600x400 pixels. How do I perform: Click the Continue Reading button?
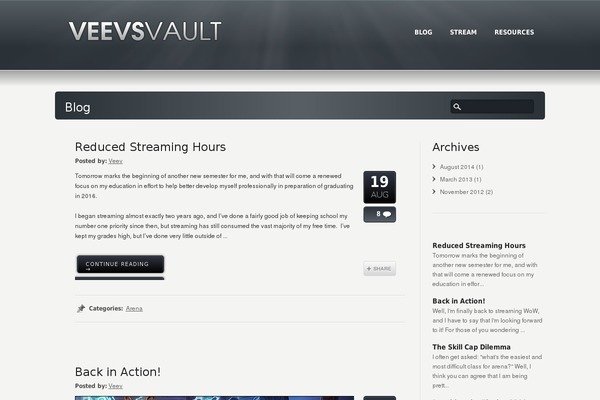(x=120, y=264)
